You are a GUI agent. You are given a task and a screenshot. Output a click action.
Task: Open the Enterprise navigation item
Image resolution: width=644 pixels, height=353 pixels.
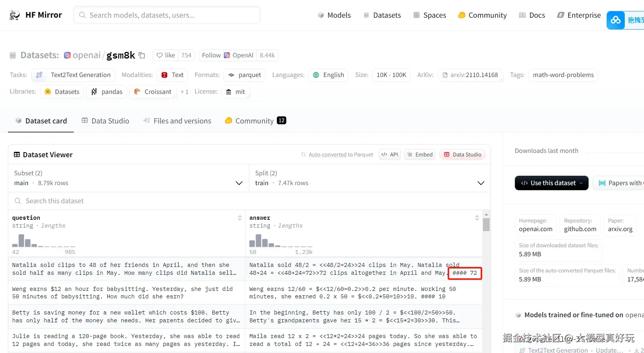click(579, 15)
